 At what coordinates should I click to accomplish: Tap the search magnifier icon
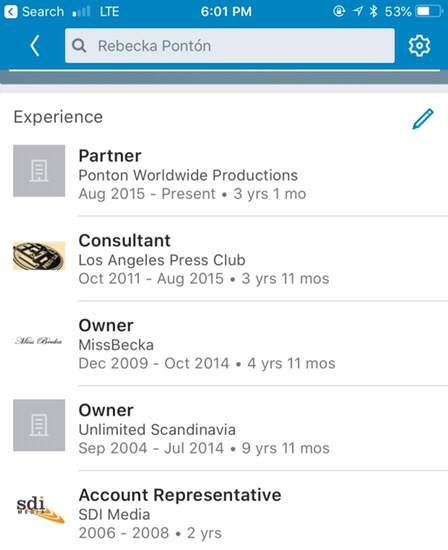click(x=79, y=46)
